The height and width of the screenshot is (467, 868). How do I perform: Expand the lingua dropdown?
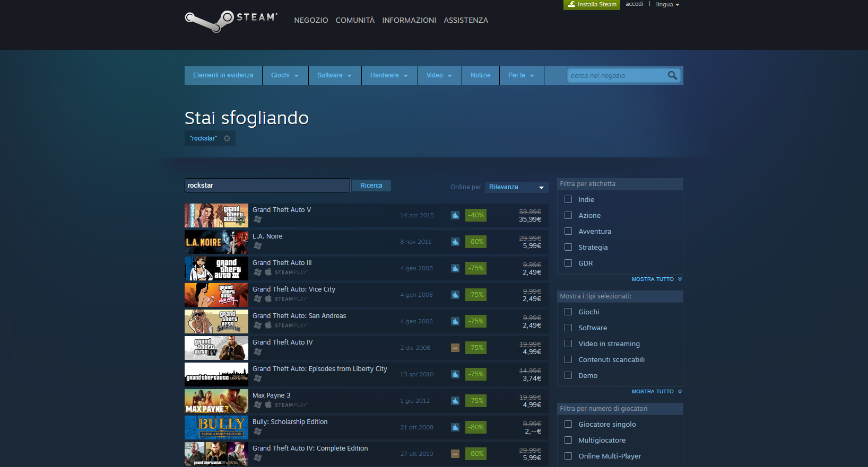(x=667, y=4)
